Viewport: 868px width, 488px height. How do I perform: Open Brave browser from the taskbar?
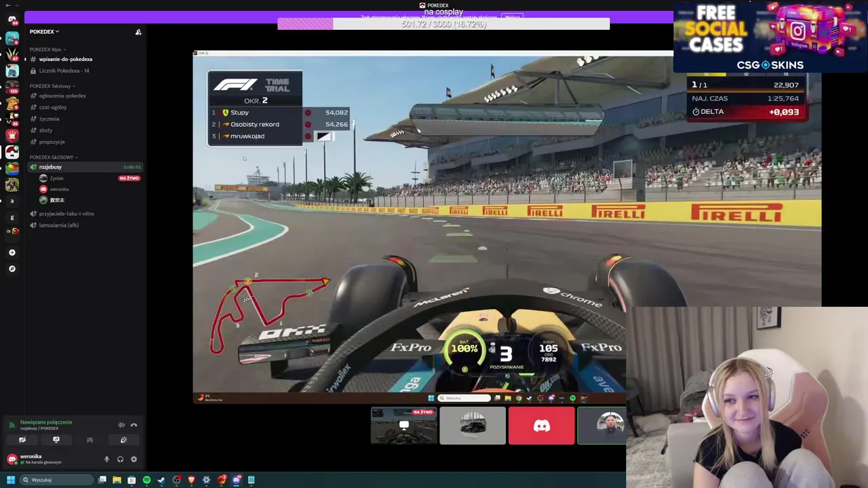(x=192, y=480)
